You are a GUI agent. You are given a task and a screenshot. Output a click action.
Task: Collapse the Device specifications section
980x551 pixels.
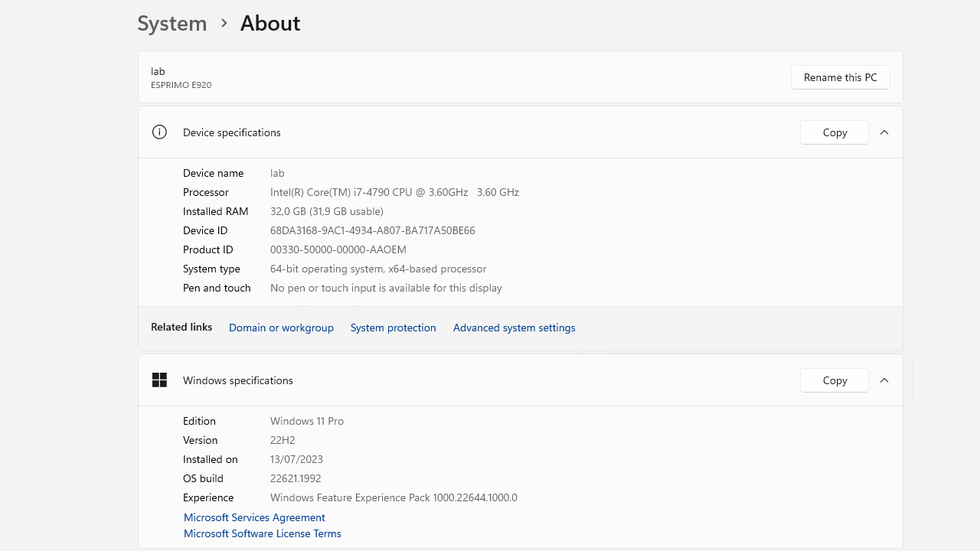(x=884, y=132)
